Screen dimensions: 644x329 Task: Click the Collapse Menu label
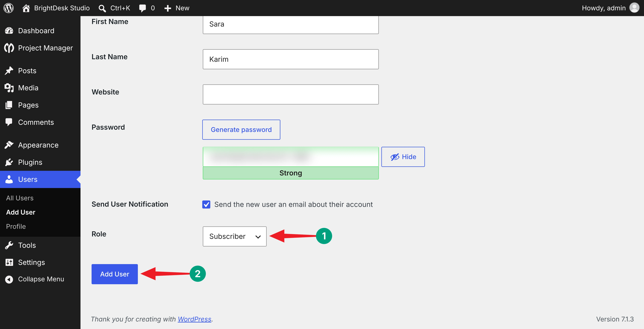coord(41,279)
